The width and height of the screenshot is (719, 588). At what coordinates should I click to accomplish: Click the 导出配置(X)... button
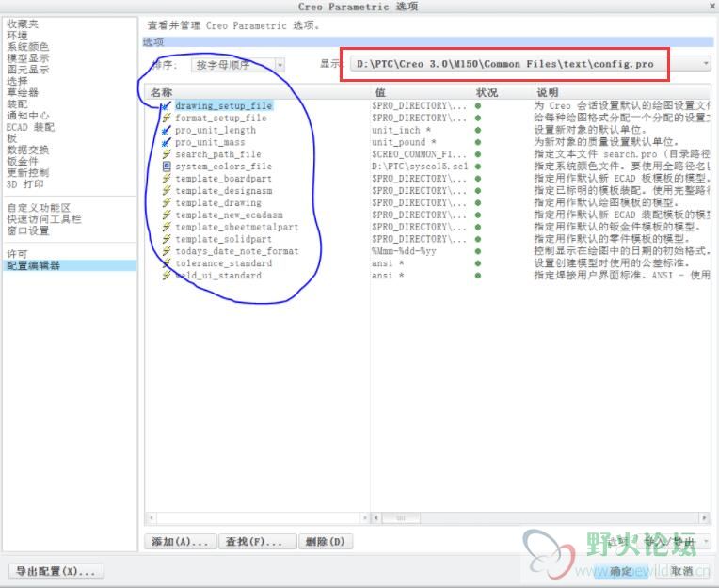[56, 571]
